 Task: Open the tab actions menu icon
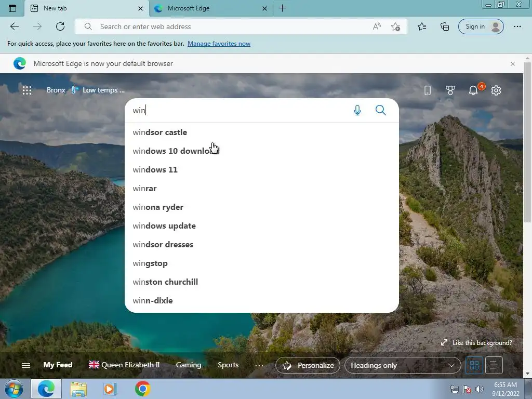(12, 8)
